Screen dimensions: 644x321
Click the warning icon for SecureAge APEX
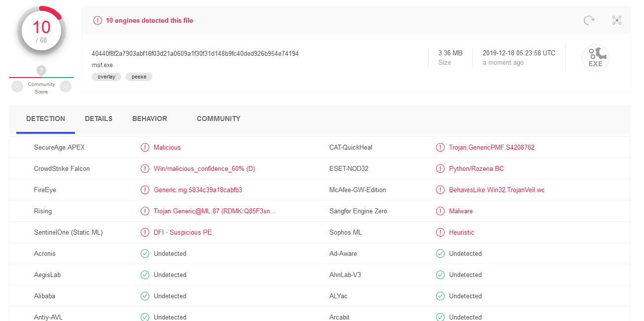[x=145, y=147]
